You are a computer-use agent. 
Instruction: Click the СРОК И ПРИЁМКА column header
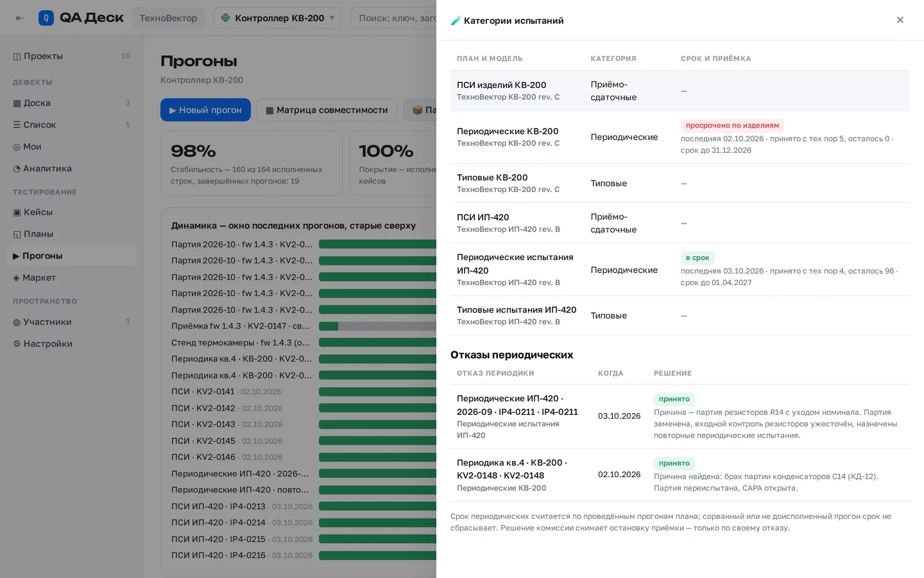[715, 58]
